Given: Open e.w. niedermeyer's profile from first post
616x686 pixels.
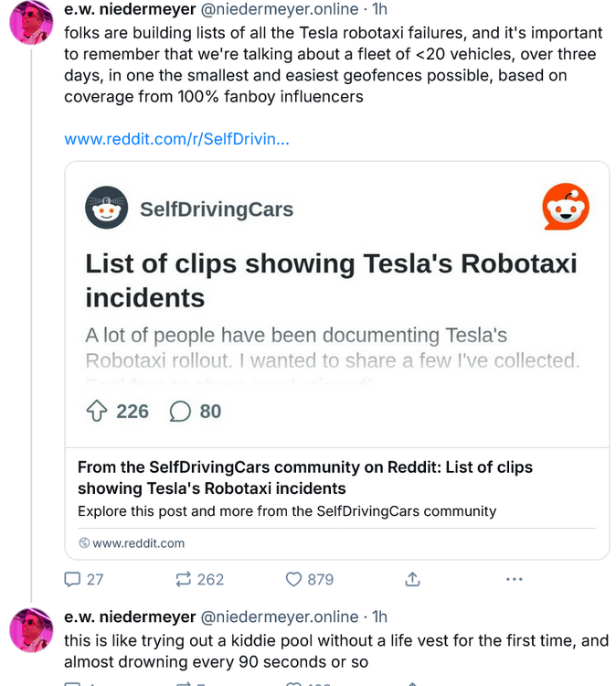Looking at the screenshot, I should (130, 9).
